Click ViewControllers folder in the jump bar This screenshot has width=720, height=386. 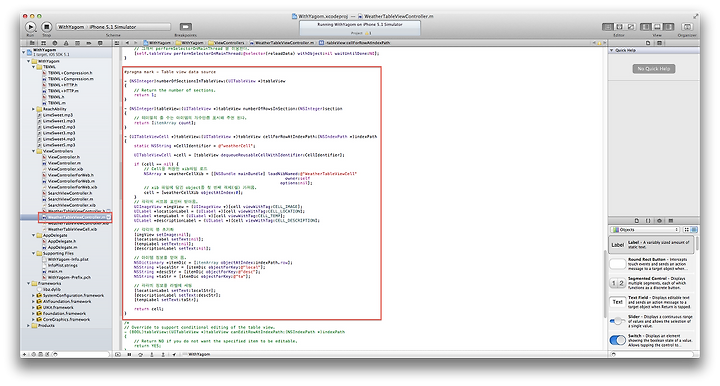[226, 43]
